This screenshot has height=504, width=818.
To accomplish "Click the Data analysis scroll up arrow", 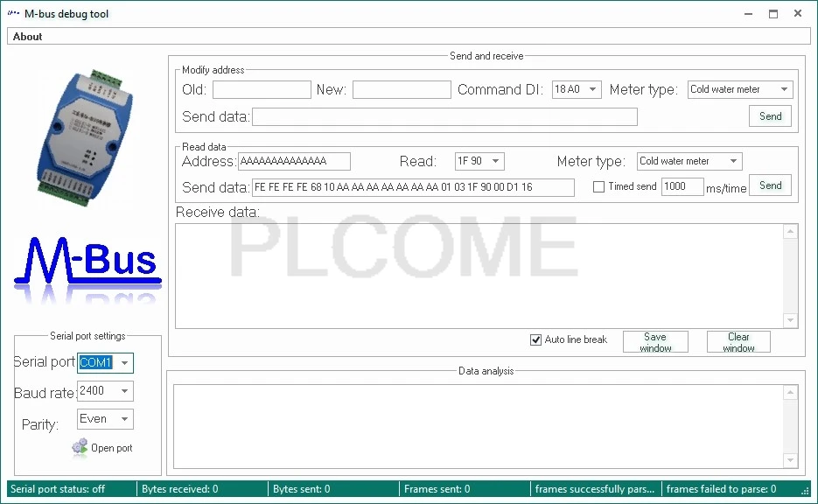I will coord(790,392).
